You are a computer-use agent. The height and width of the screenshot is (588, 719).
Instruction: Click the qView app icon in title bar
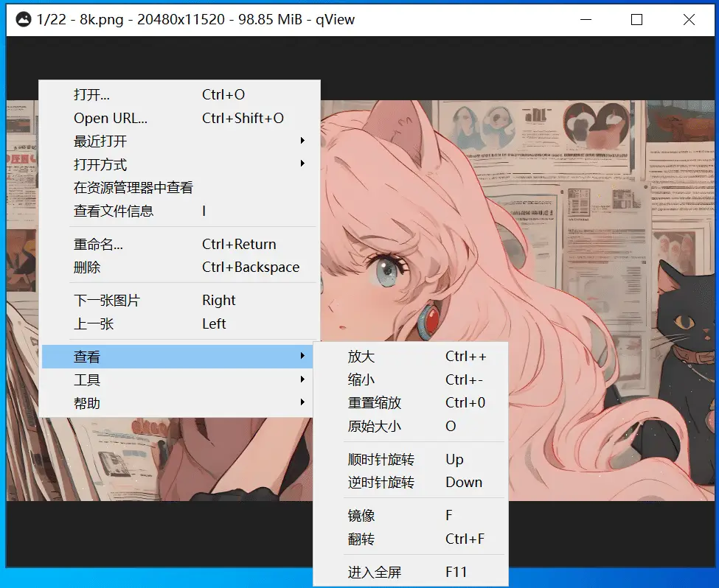(23, 20)
